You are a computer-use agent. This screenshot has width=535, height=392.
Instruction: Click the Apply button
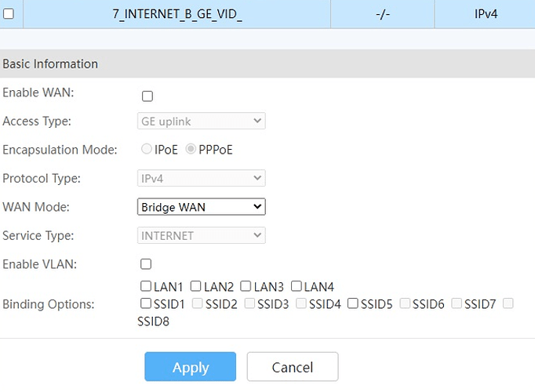tap(190, 367)
